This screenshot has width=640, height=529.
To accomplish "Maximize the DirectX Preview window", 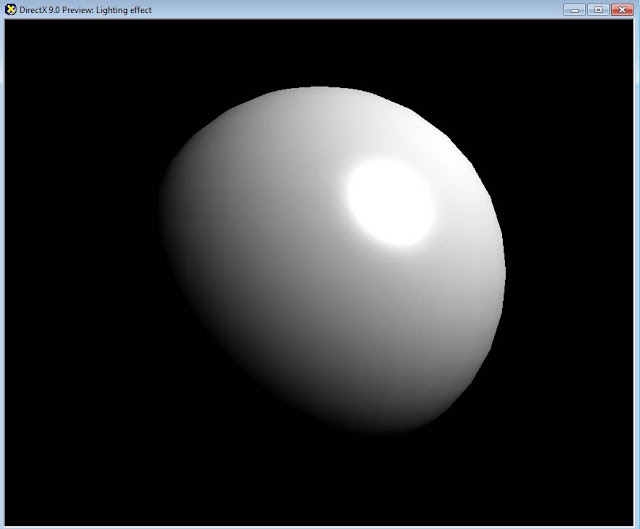I will coord(598,10).
